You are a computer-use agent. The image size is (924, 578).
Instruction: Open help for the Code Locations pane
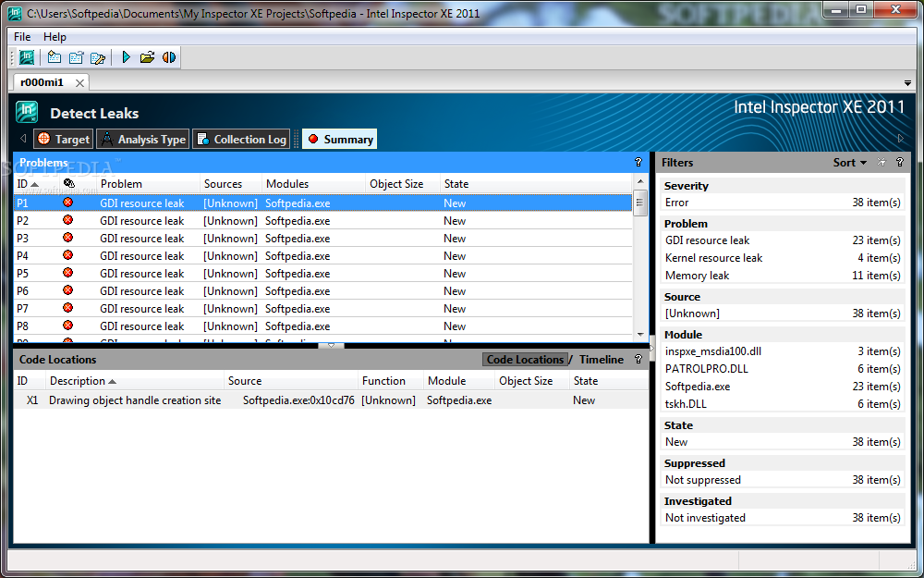pyautogui.click(x=638, y=359)
